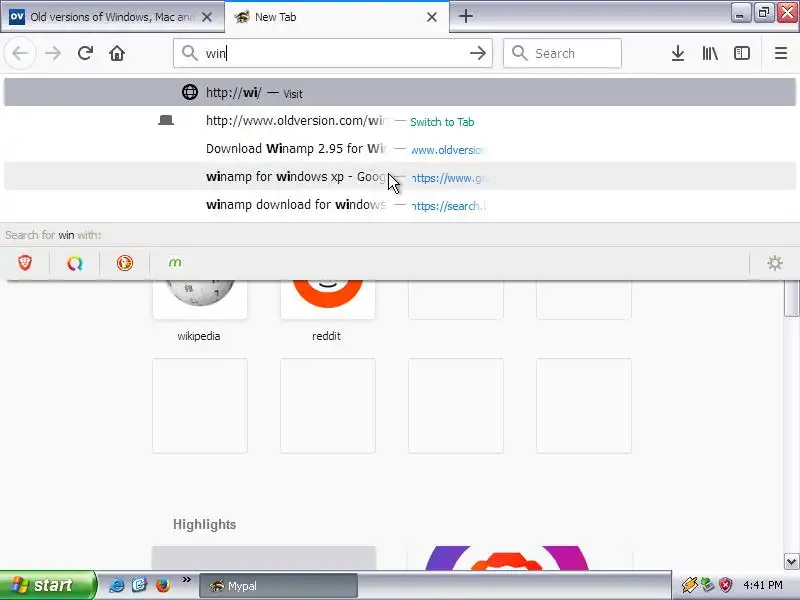Viewport: 800px width, 600px height.
Task: Open the red shield tray icon
Action: pos(725,585)
